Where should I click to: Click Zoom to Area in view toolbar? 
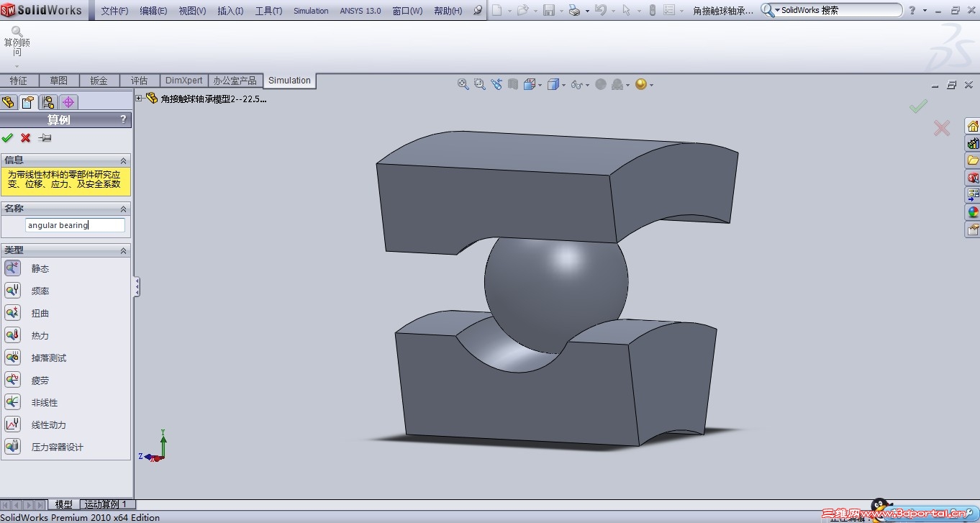point(480,84)
